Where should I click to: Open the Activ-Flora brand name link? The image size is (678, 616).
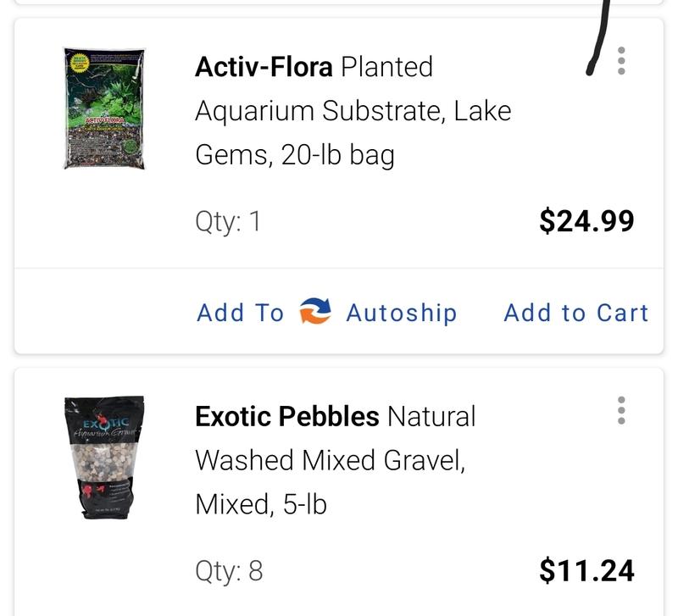coord(264,67)
